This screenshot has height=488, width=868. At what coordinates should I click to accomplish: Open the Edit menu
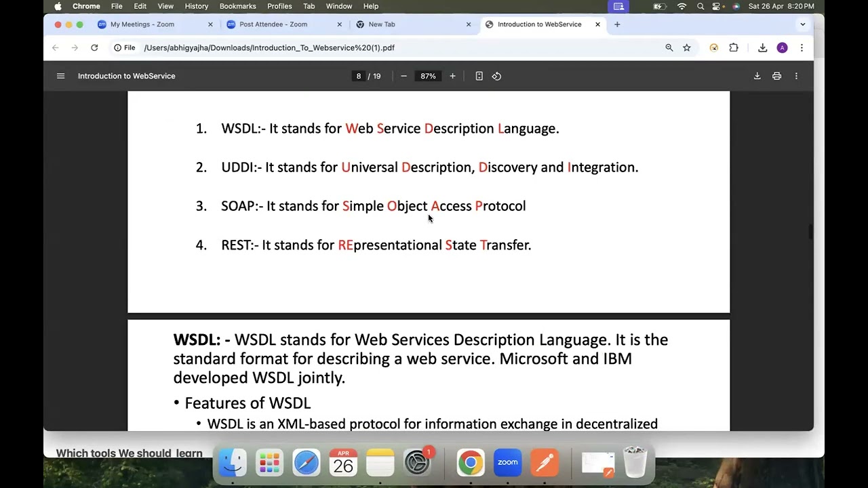(140, 6)
